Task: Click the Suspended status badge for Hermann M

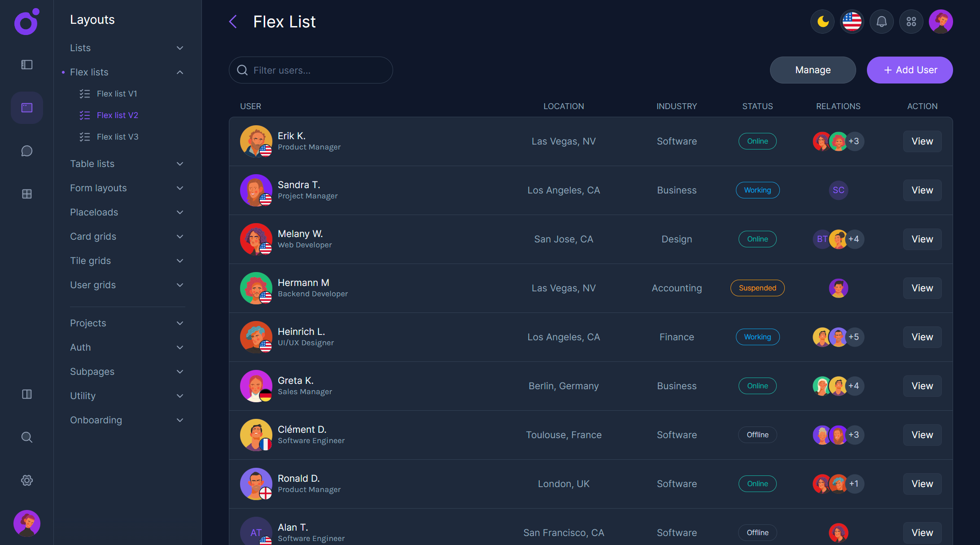Action: click(x=757, y=288)
